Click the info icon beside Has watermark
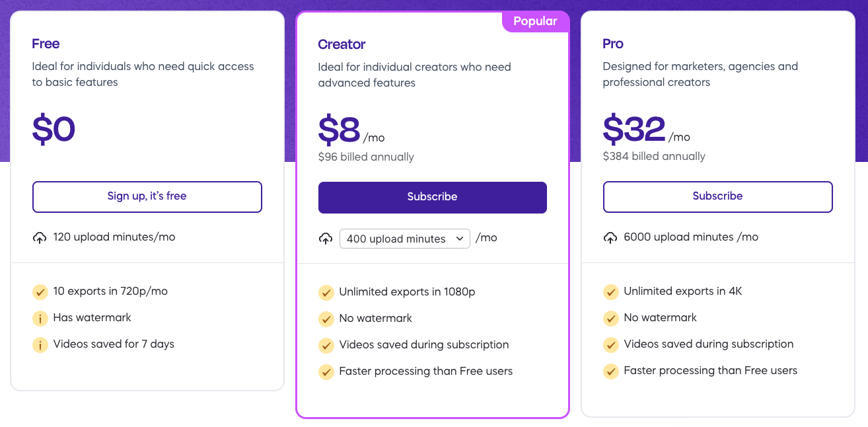The width and height of the screenshot is (868, 427). click(x=40, y=319)
